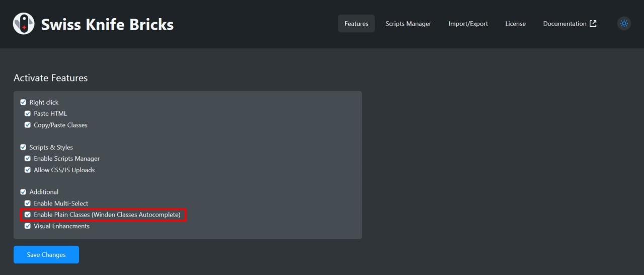Open the Import/Export tab
Screen dimensions: 644x275
[468, 24]
